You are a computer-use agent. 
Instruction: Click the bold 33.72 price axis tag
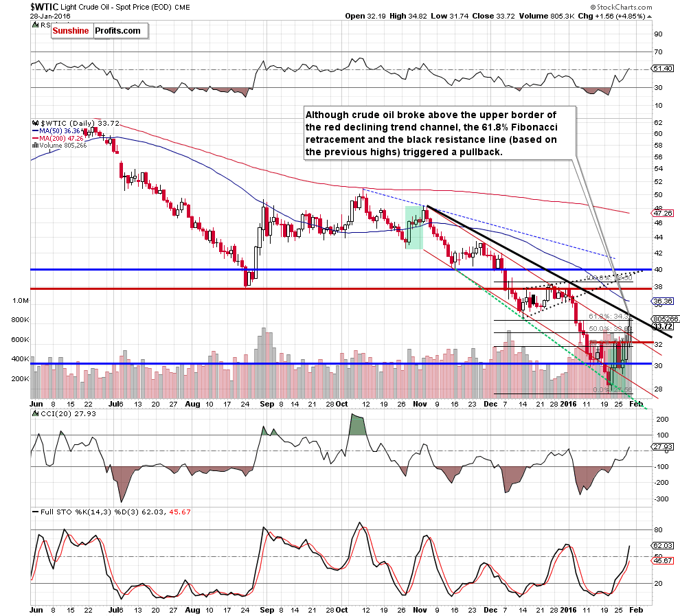point(663,326)
